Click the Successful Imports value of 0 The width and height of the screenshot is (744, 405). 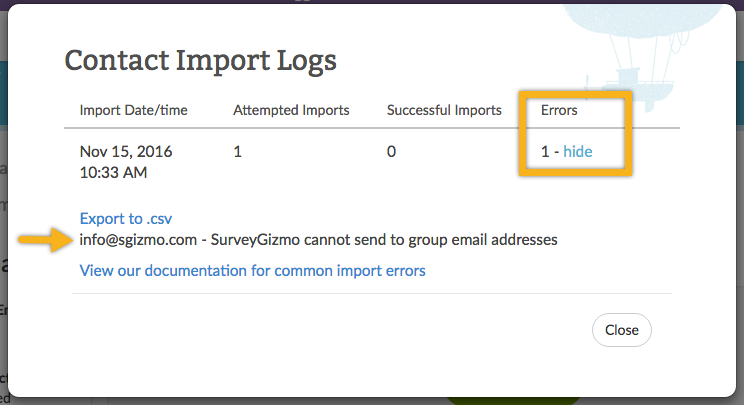tap(392, 153)
